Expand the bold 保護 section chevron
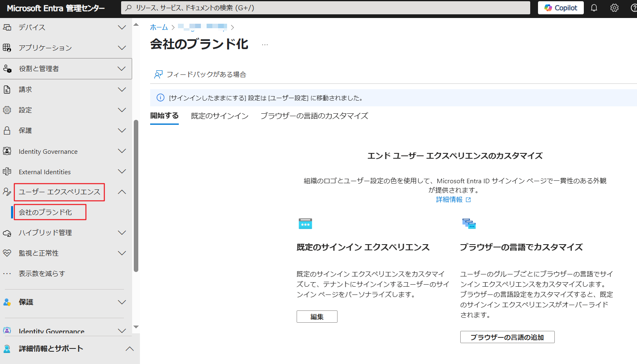 [x=122, y=302]
